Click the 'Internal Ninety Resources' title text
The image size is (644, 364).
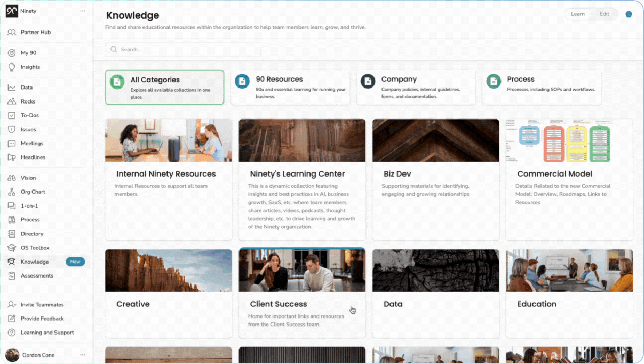pyautogui.click(x=166, y=174)
